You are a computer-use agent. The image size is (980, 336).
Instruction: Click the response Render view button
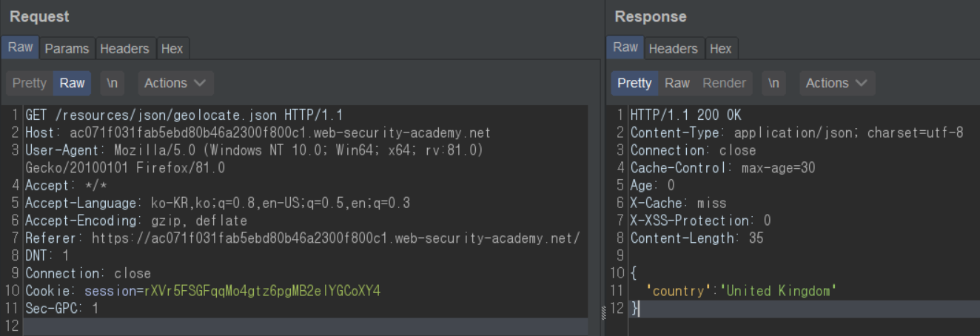coord(724,83)
